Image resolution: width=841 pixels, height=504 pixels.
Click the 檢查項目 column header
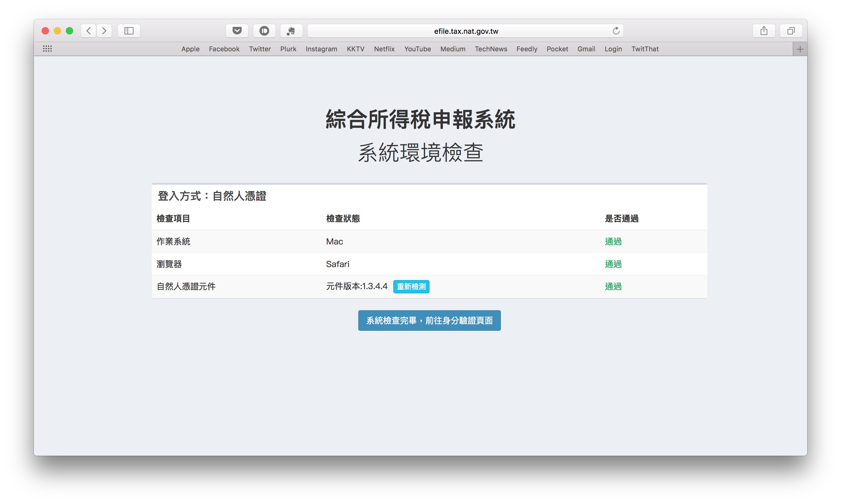(173, 219)
